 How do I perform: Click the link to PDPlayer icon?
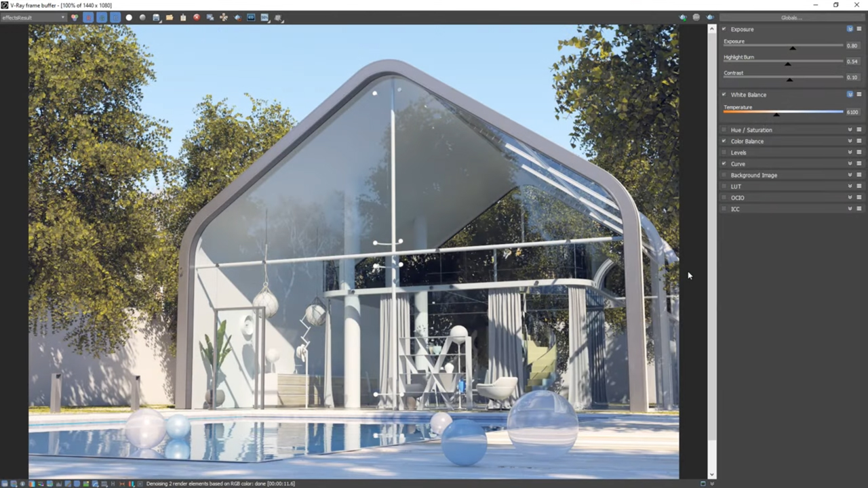(x=251, y=18)
